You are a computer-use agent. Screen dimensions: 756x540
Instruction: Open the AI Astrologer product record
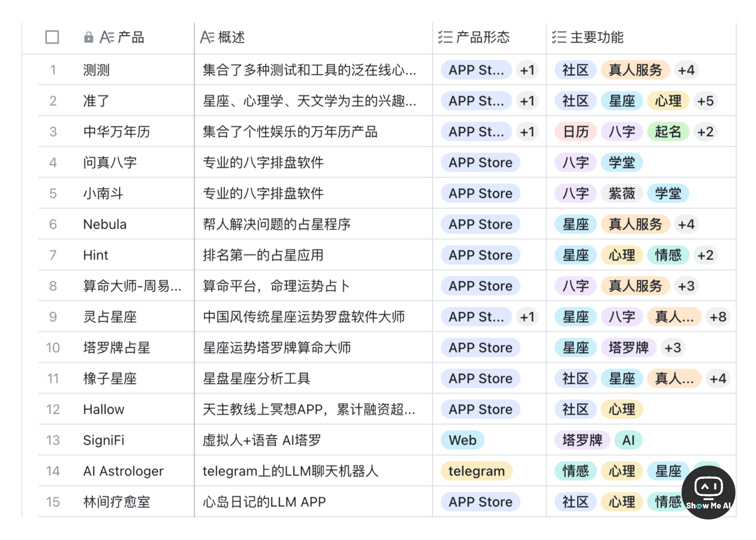tap(123, 471)
